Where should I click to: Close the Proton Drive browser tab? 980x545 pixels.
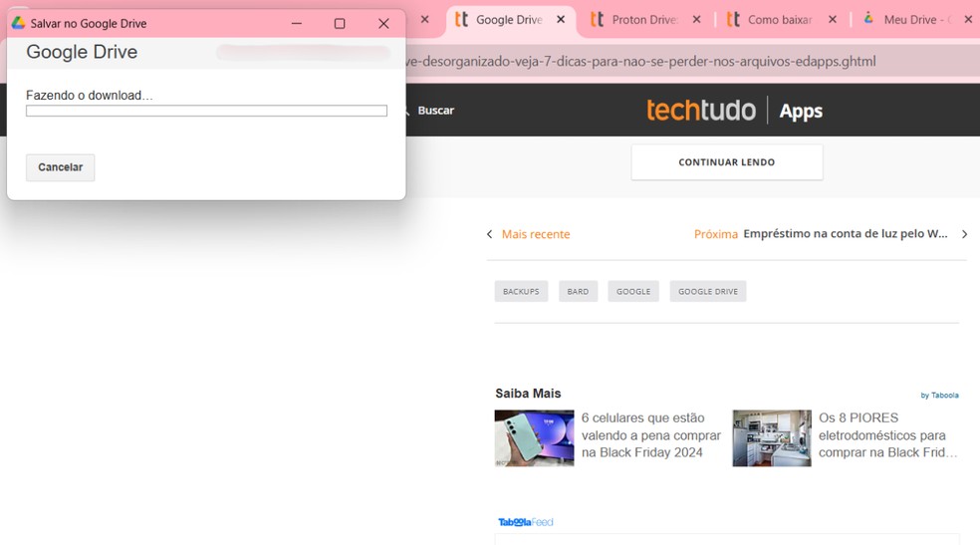[x=696, y=19]
